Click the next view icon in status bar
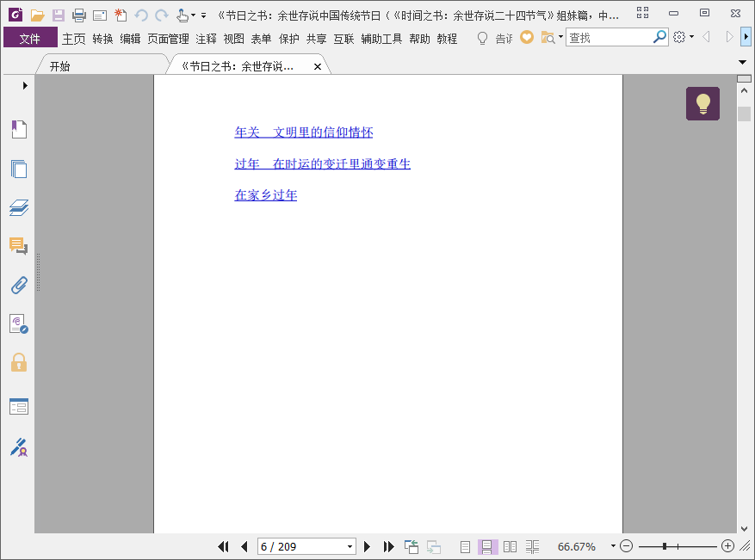Image resolution: width=755 pixels, height=560 pixels. (x=433, y=546)
